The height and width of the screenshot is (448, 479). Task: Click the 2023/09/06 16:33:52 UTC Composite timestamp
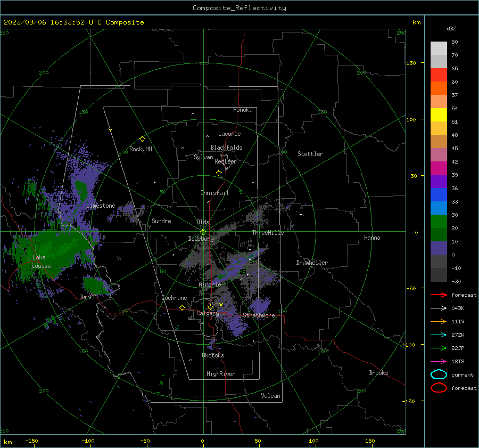click(x=73, y=22)
